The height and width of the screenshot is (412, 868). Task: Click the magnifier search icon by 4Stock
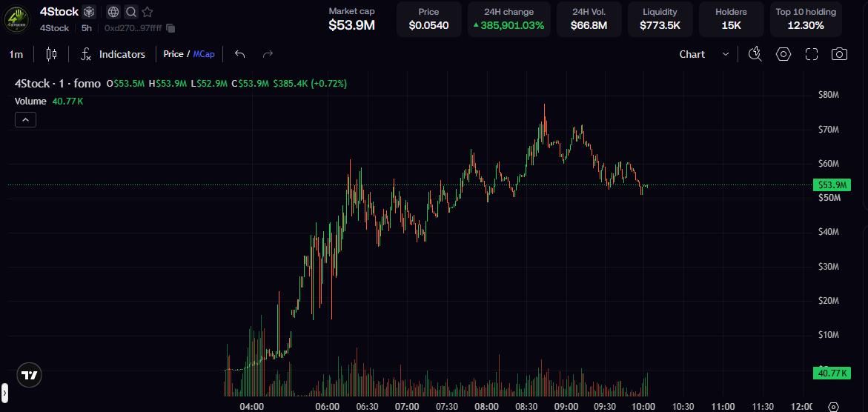click(130, 12)
